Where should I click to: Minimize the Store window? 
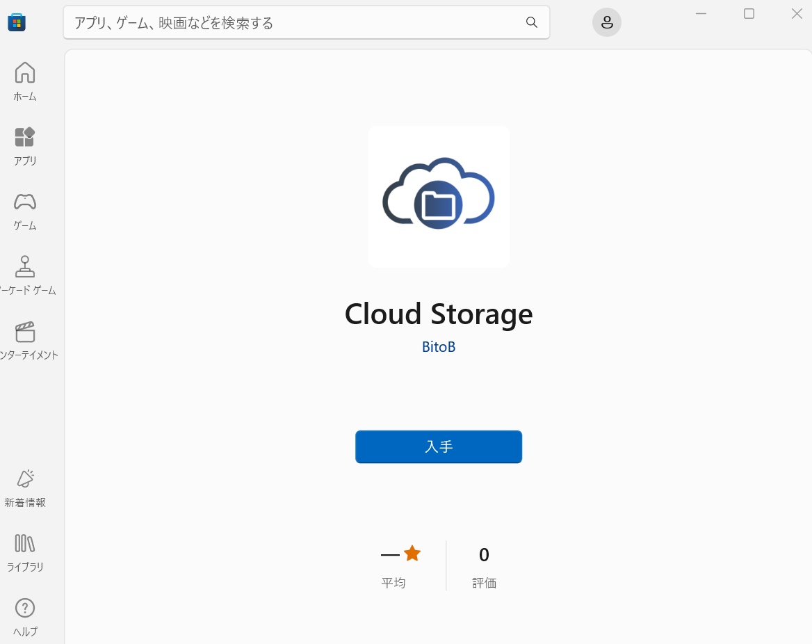tap(701, 13)
